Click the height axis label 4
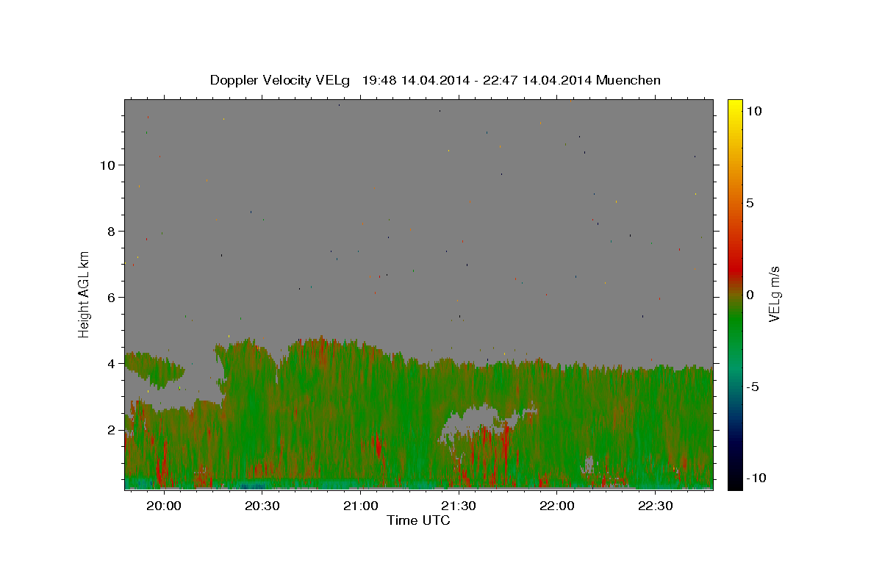 point(112,364)
